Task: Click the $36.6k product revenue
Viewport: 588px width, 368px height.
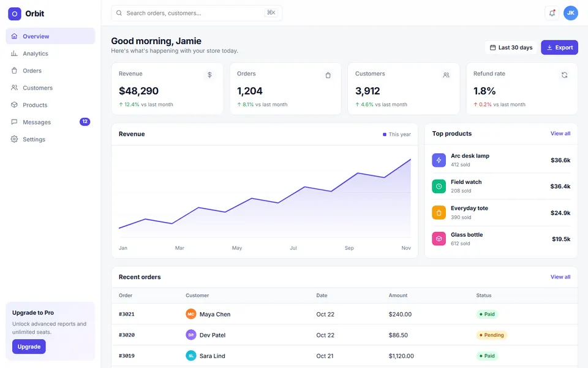Action: coord(560,160)
